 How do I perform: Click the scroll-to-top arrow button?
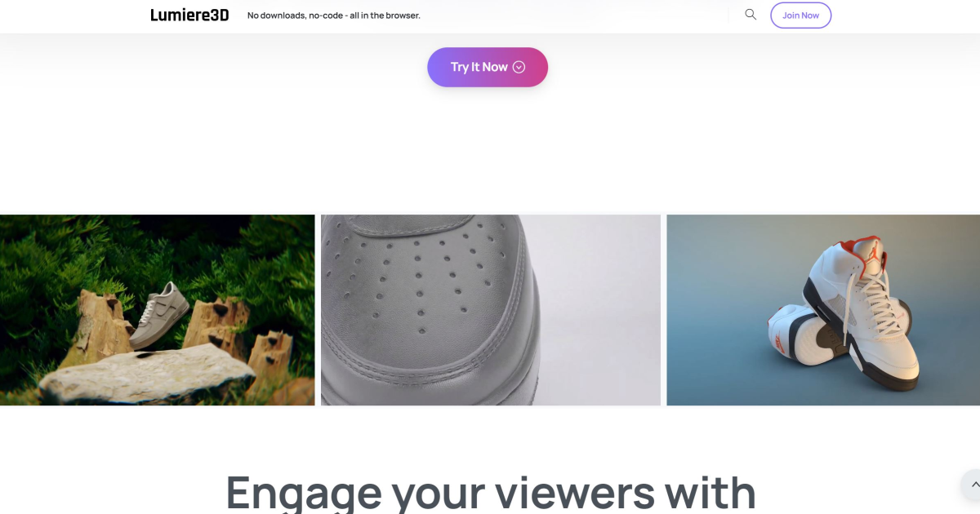click(973, 485)
